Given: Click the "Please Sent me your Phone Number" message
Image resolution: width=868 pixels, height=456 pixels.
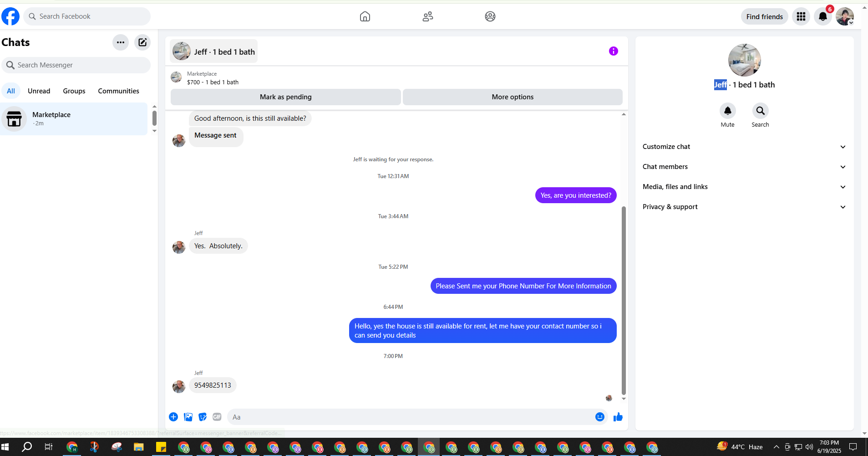Looking at the screenshot, I should point(523,286).
